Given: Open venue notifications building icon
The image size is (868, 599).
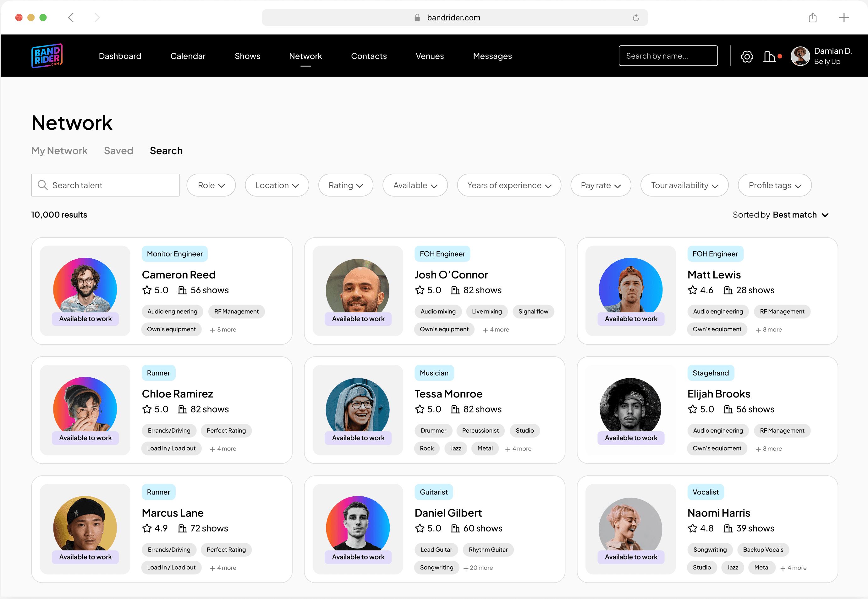Looking at the screenshot, I should tap(769, 56).
